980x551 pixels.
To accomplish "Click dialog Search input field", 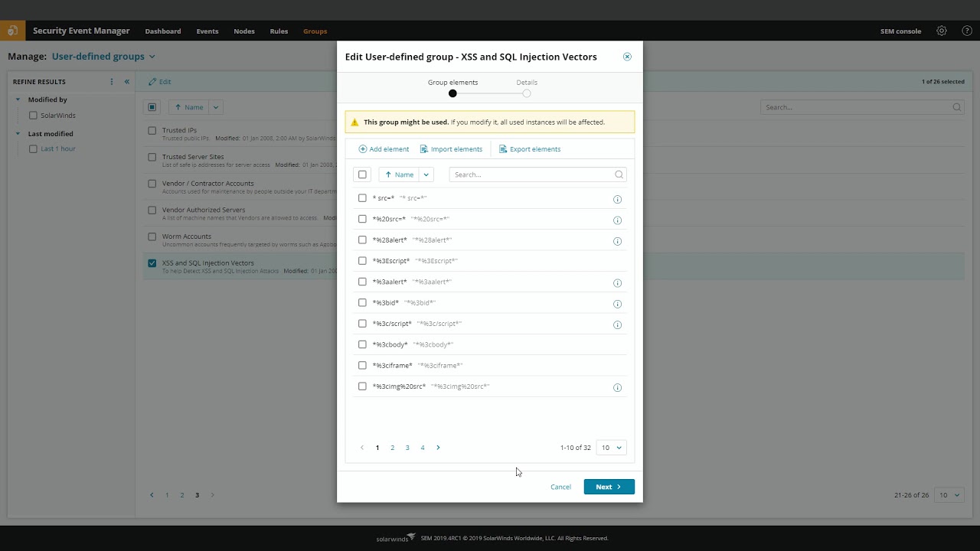I will click(x=537, y=174).
